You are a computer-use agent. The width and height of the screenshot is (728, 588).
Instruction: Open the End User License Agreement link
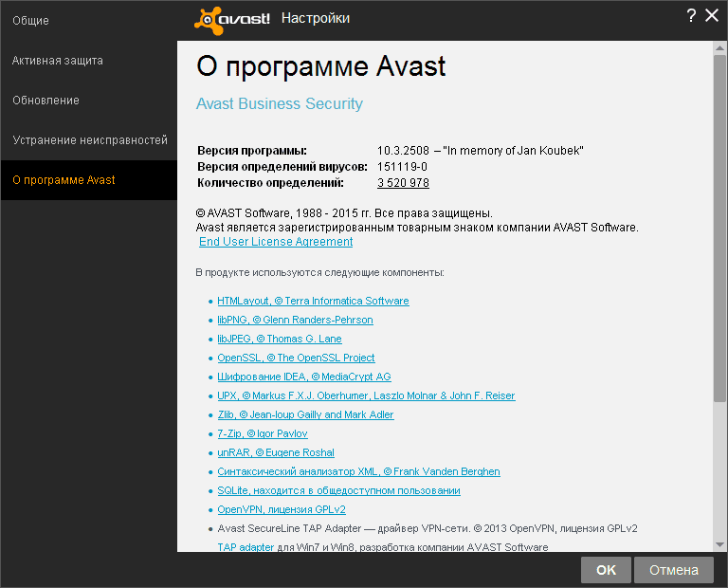pos(276,242)
